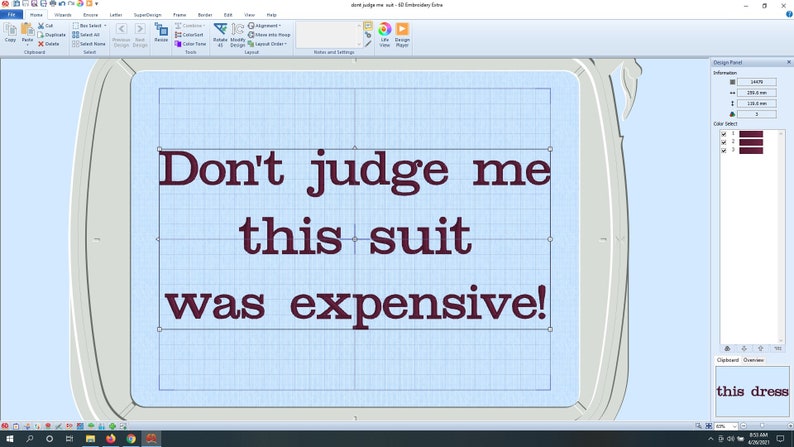Click the notes icon beside the notes box
The width and height of the screenshot is (794, 447).
pos(368,26)
